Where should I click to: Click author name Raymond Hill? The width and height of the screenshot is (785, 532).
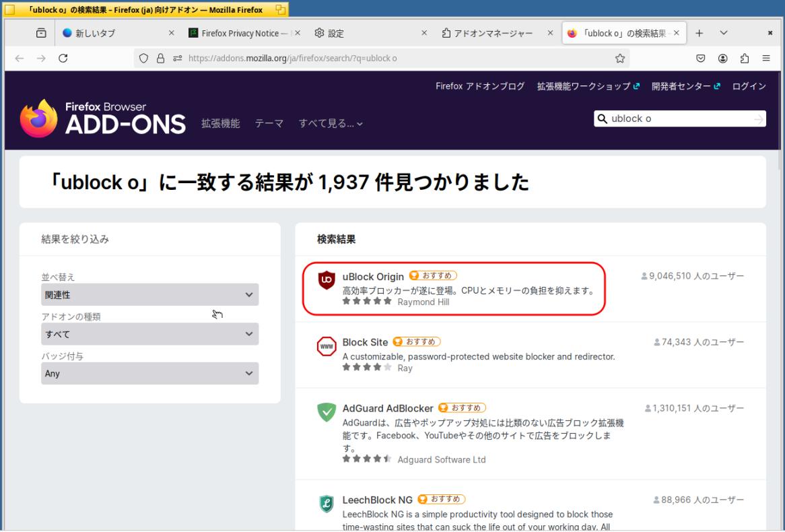tap(423, 302)
